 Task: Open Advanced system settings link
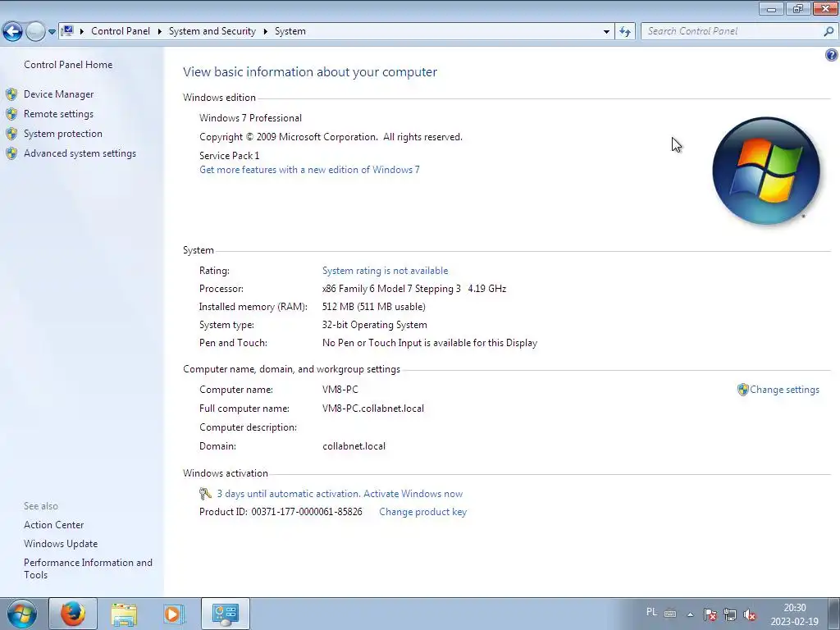(80, 153)
